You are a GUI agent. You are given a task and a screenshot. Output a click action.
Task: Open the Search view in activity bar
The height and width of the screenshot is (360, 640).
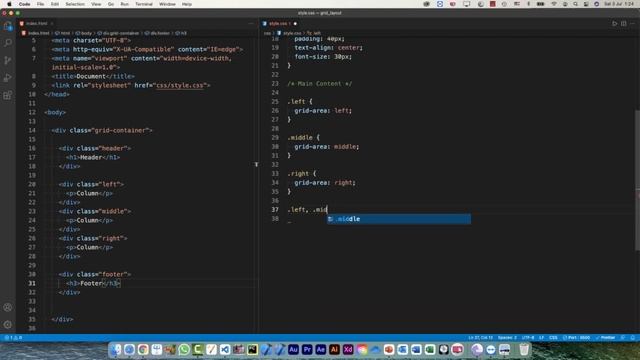coord(8,43)
